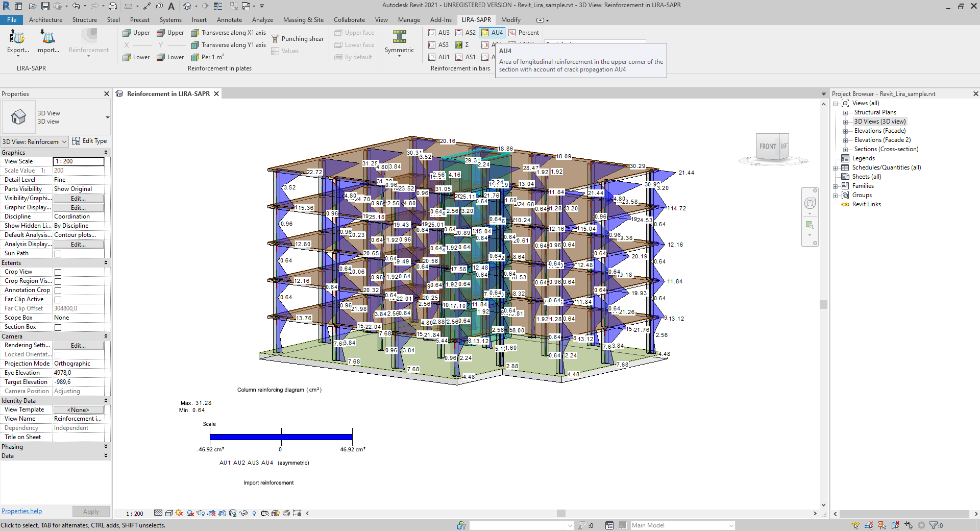Click the Symmetric reinforcement icon
Viewport: 980px width, 531px height.
[399, 41]
